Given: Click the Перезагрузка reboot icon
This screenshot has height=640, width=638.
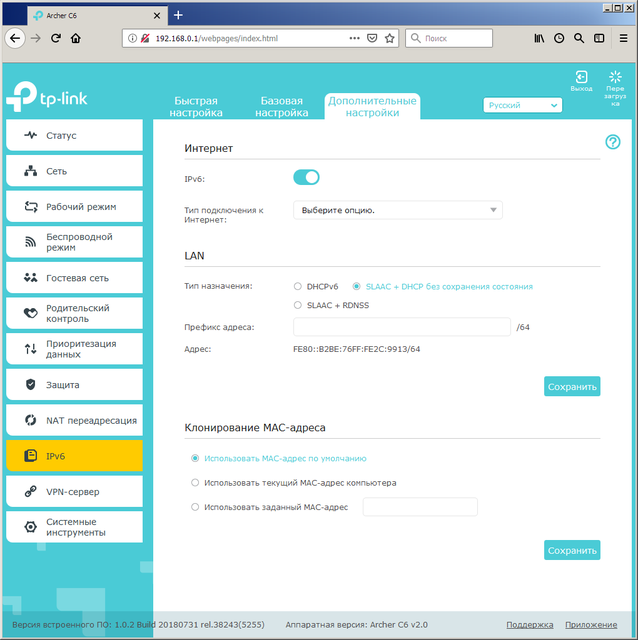Looking at the screenshot, I should (x=615, y=79).
